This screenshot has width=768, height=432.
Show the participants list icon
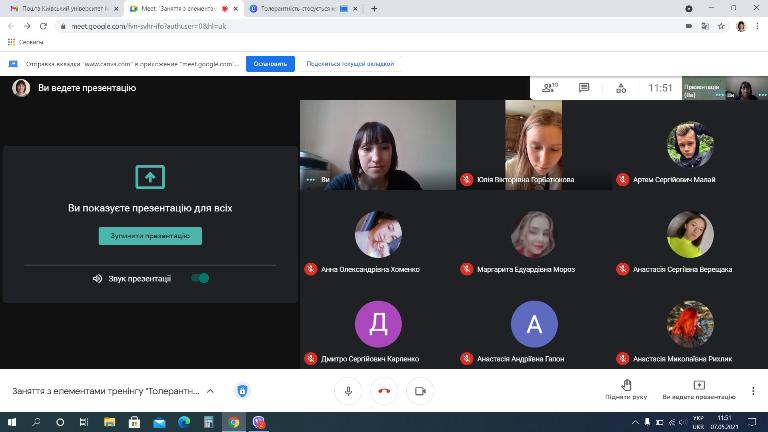pos(550,88)
